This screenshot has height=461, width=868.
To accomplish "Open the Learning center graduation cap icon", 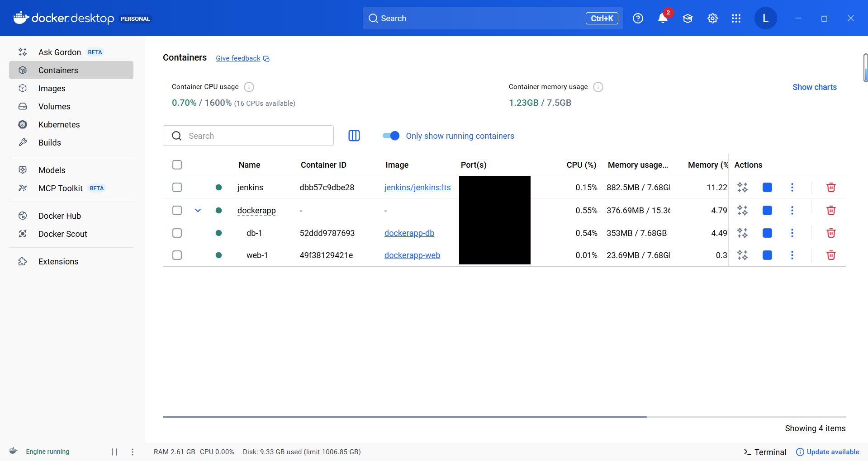I will [688, 19].
